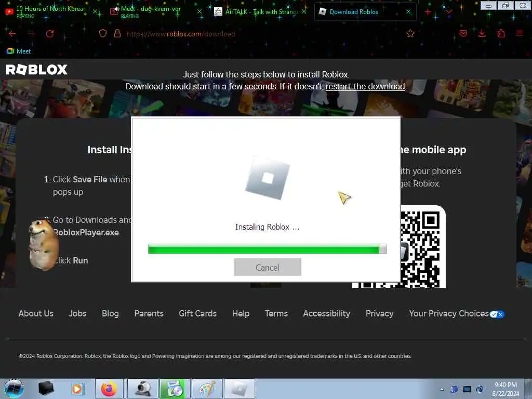532x399 pixels.
Task: Click the Installing Roblox progress bar
Action: click(x=268, y=249)
